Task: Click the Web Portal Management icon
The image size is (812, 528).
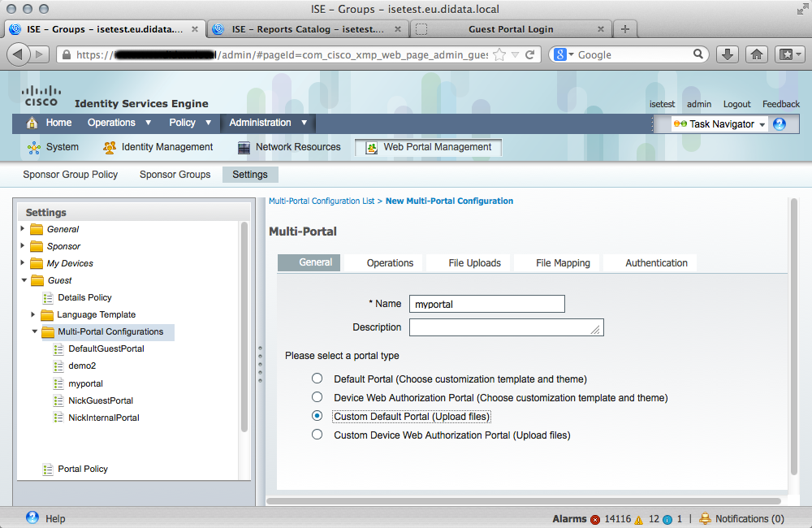Action: [371, 148]
